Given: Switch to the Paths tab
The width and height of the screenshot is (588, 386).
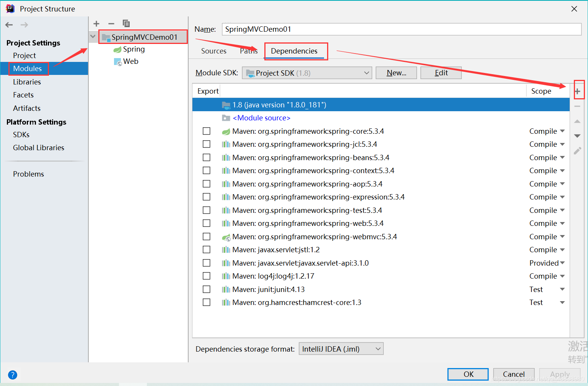Looking at the screenshot, I should click(249, 51).
